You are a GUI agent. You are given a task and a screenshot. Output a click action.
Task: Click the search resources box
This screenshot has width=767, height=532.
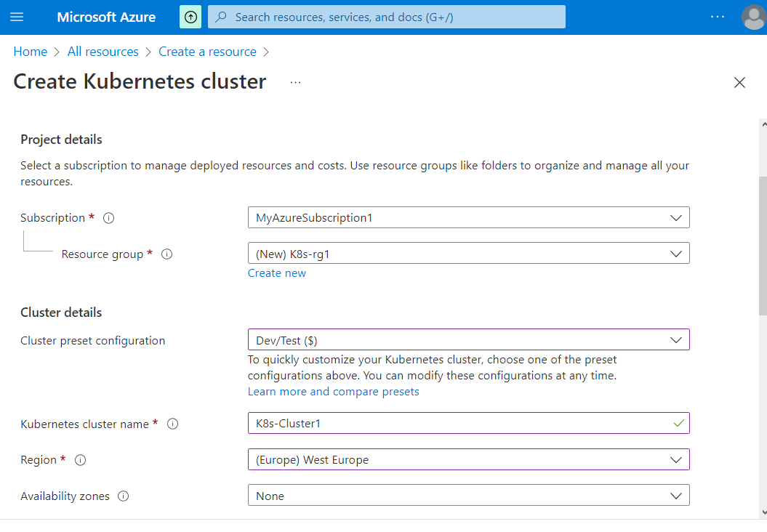click(x=387, y=17)
